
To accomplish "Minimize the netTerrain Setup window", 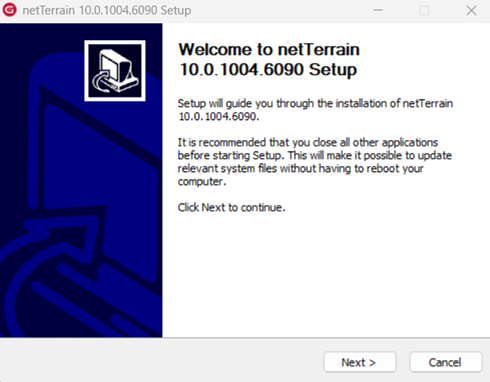I will [x=378, y=10].
